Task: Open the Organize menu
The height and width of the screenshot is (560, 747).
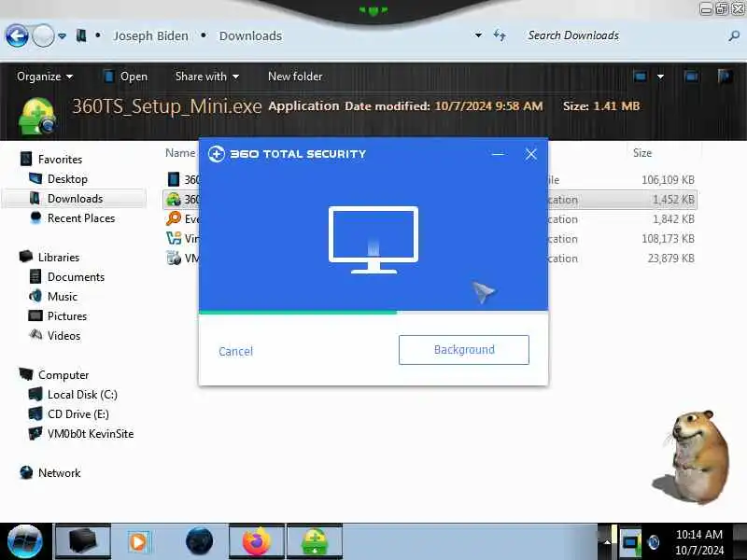Action: point(44,77)
